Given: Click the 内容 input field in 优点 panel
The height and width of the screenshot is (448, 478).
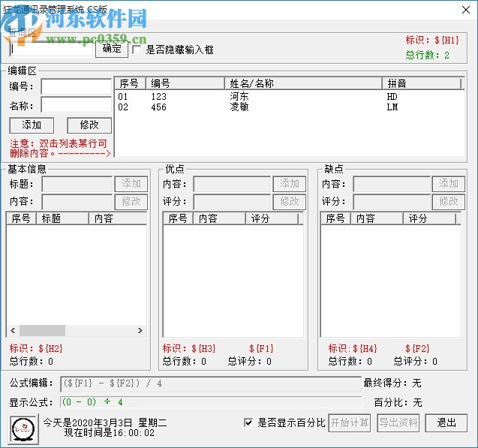Looking at the screenshot, I should coord(232,184).
